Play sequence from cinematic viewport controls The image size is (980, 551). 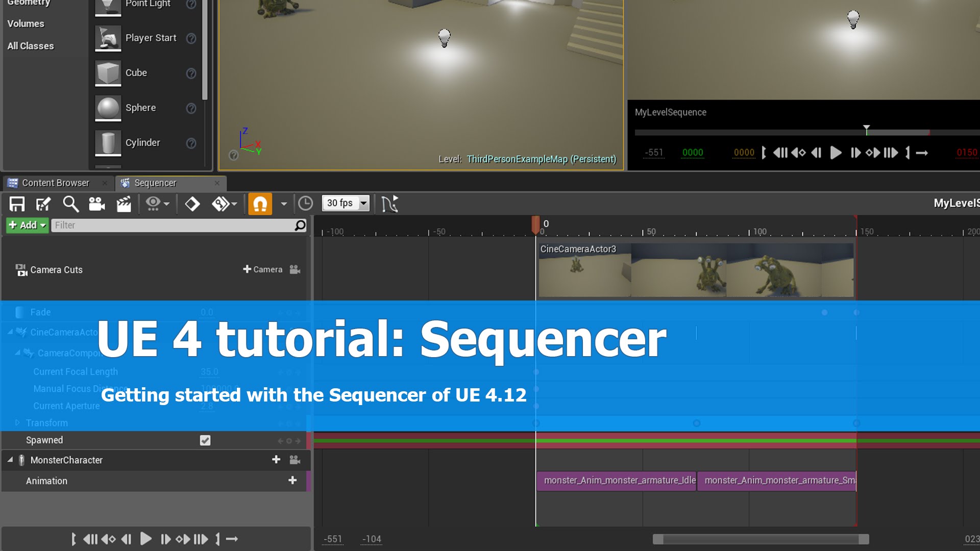click(x=836, y=153)
